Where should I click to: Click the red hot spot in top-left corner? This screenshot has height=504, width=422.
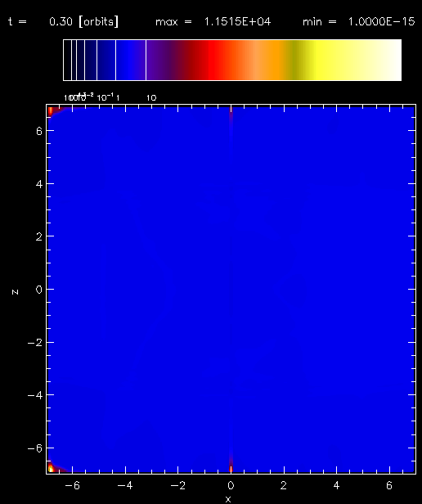(51, 111)
